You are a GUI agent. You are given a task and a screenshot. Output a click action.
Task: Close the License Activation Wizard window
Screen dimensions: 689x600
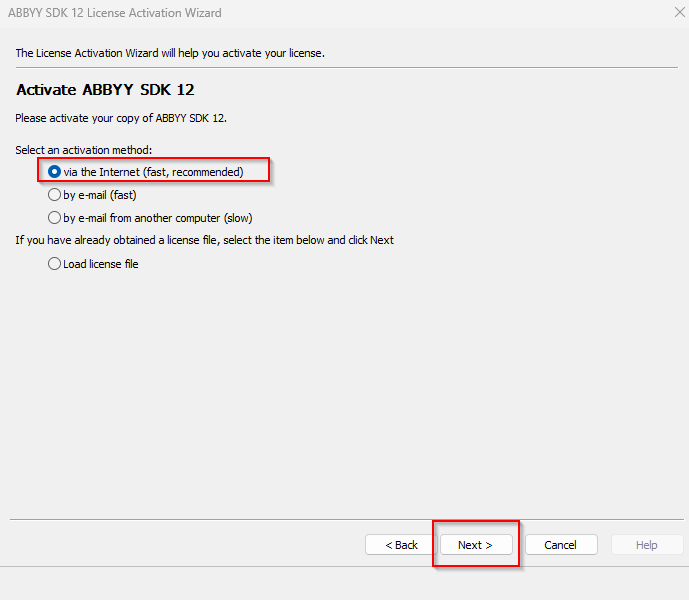[x=680, y=13]
